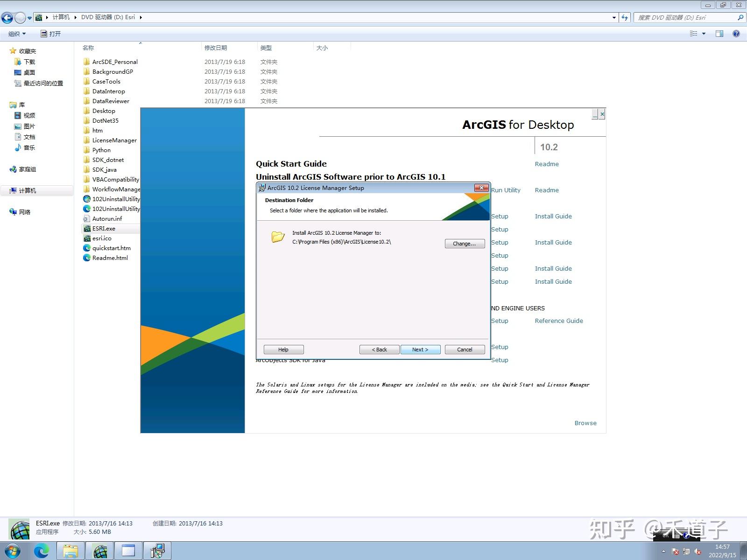Viewport: 747px width, 560px height.
Task: Open Windows Explorer from the taskbar
Action: (70, 551)
